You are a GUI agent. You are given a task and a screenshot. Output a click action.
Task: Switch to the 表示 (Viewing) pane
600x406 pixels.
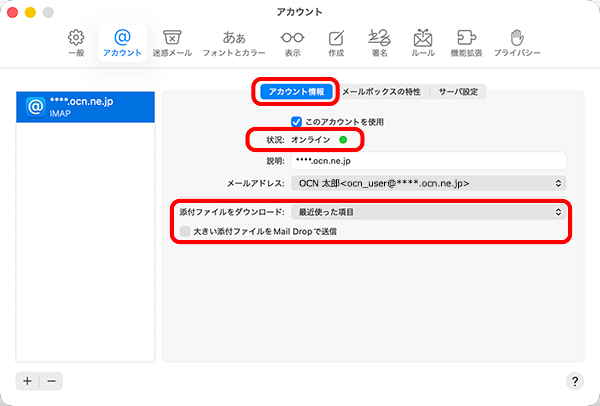(x=292, y=42)
